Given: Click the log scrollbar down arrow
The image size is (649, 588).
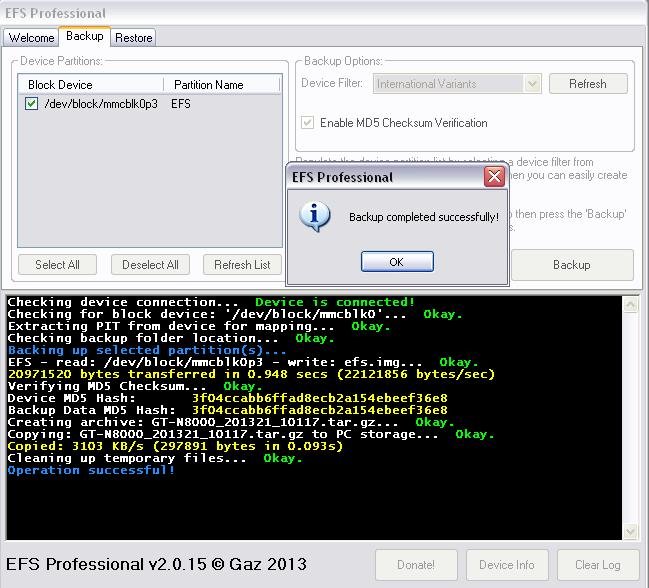Looking at the screenshot, I should [630, 531].
